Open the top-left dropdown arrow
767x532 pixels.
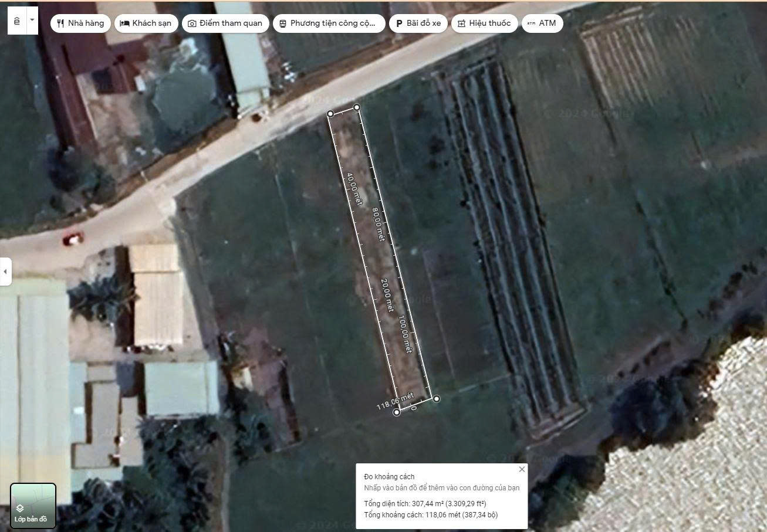[32, 20]
